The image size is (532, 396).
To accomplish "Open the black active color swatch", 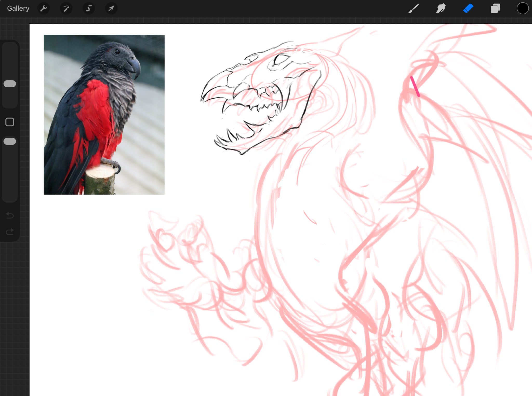I will pyautogui.click(x=522, y=9).
